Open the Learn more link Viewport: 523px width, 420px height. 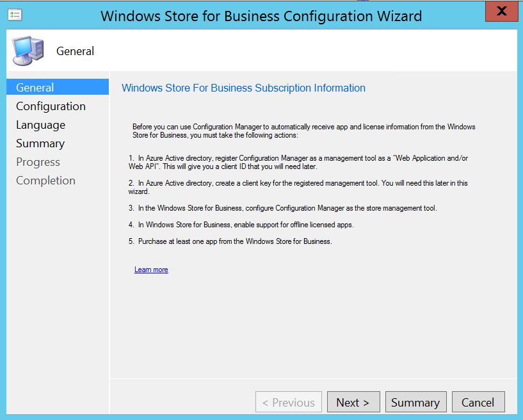click(x=151, y=270)
